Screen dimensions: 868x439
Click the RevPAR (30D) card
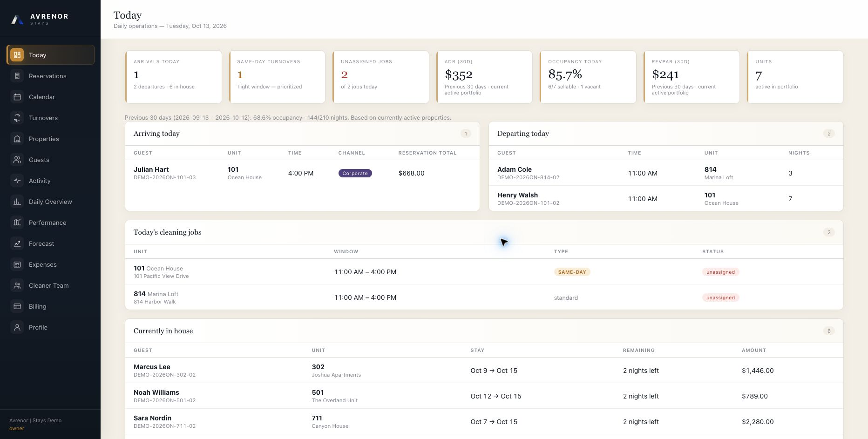click(x=692, y=77)
